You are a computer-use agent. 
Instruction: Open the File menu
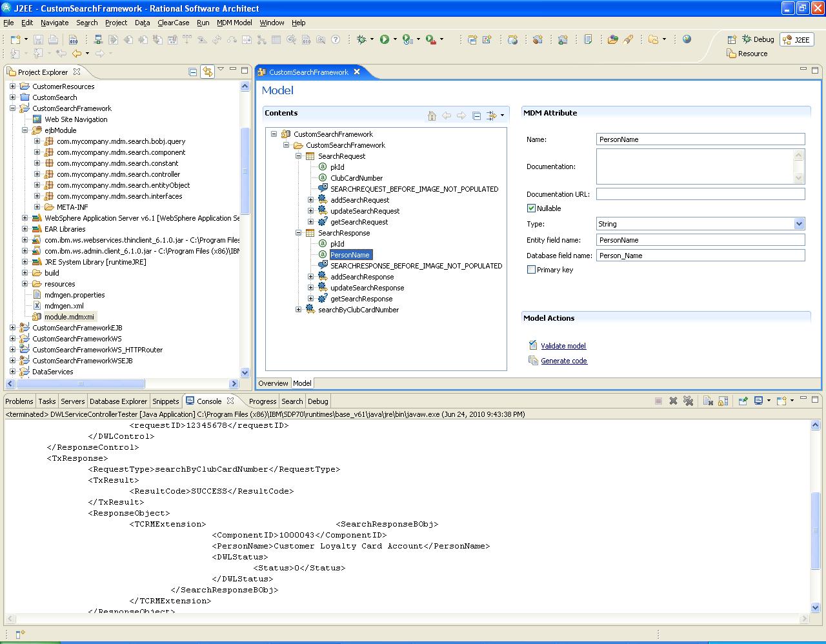[x=8, y=23]
